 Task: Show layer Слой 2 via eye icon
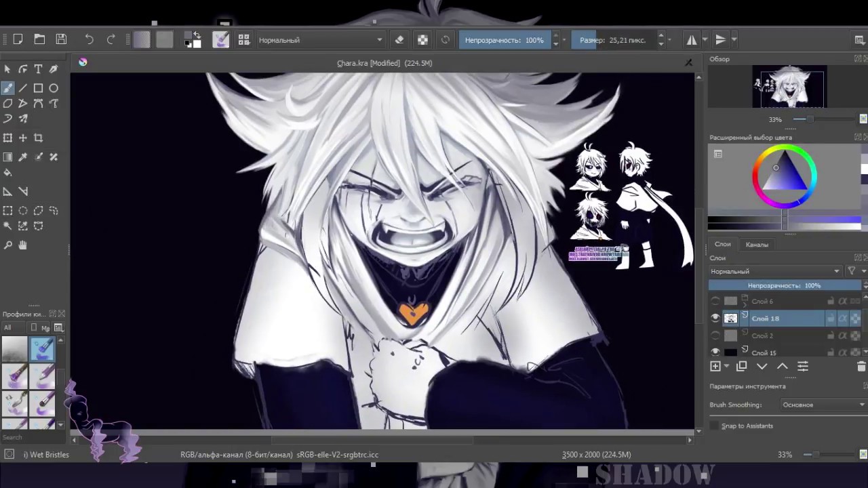[715, 335]
